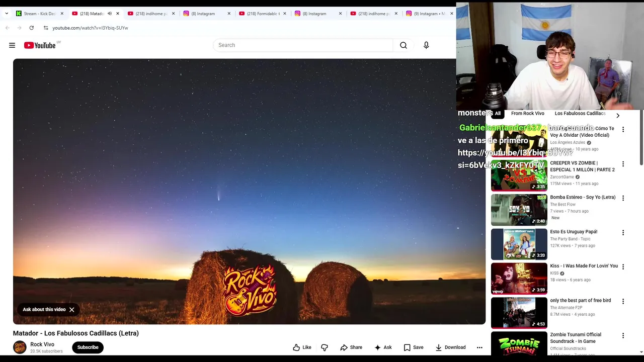Like the Matador video
Image resolution: width=644 pixels, height=362 pixels.
[x=302, y=347]
